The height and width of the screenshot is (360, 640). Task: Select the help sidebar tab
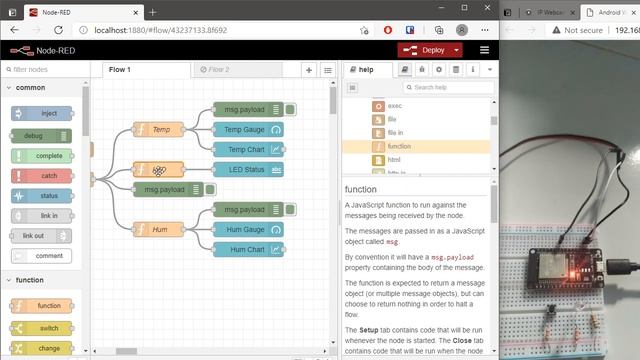pyautogui.click(x=367, y=70)
